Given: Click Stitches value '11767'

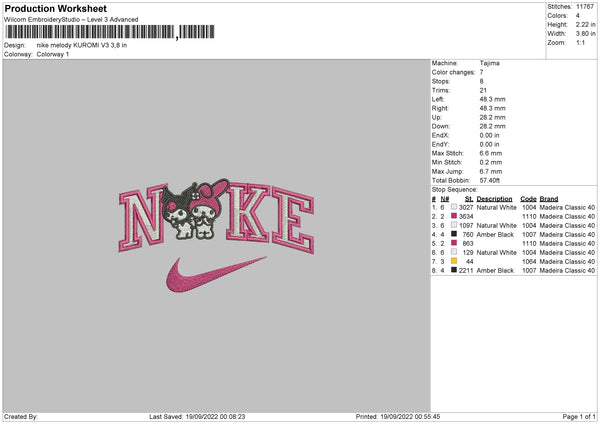Looking at the screenshot, I should pos(585,7).
